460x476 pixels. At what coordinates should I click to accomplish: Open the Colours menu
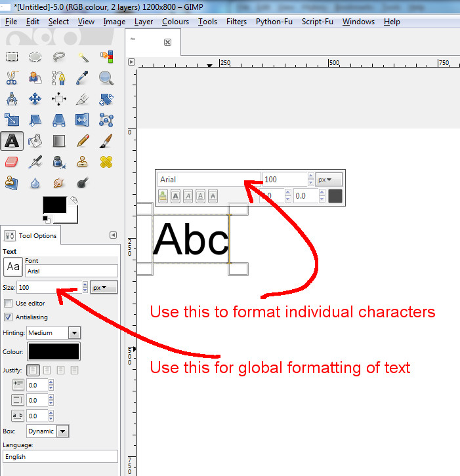click(175, 22)
